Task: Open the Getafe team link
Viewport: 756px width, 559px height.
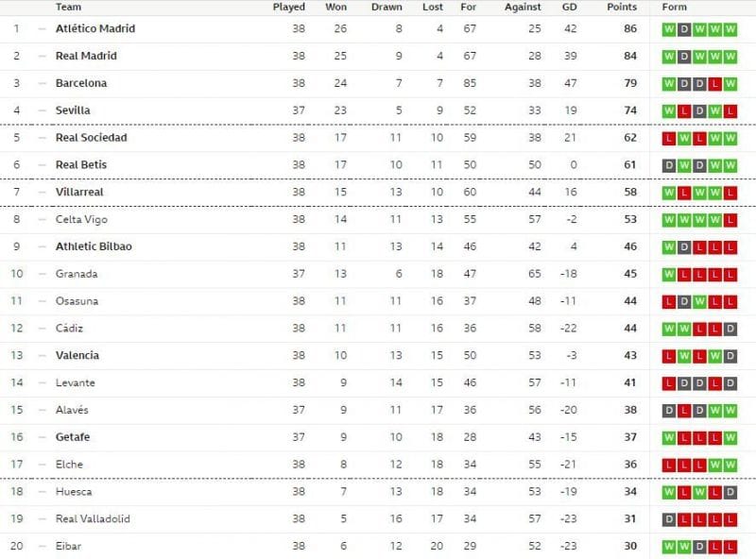Action: pyautogui.click(x=74, y=438)
